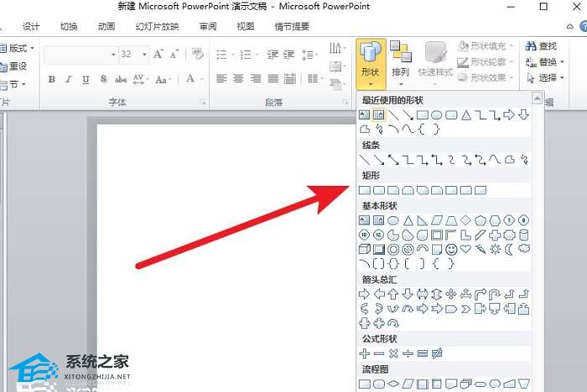
Task: Toggle text shadow S button
Action: (x=103, y=79)
